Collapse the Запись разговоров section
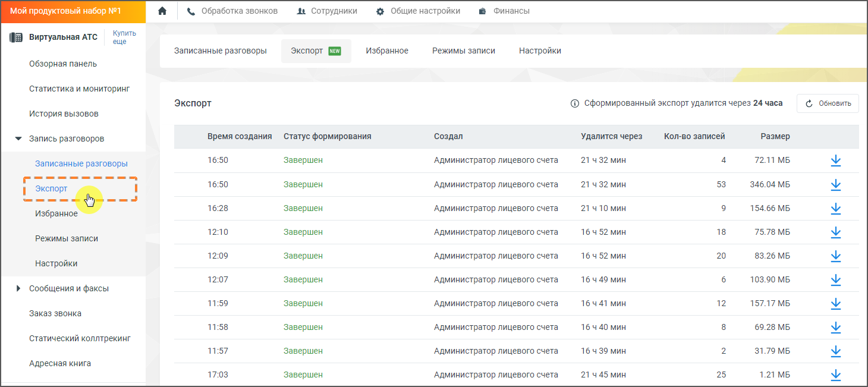Viewport: 868px width, 387px height. (18, 139)
